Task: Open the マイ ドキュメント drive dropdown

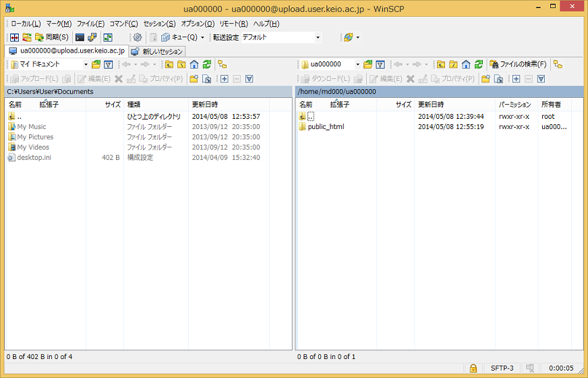Action: (x=86, y=65)
